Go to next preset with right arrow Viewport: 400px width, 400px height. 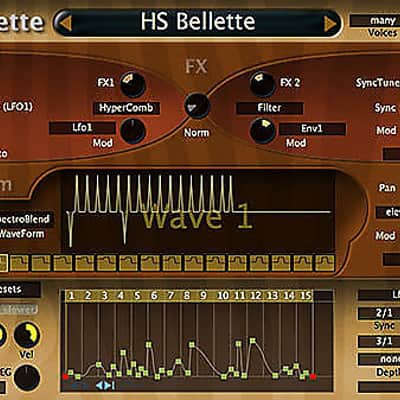[330, 24]
